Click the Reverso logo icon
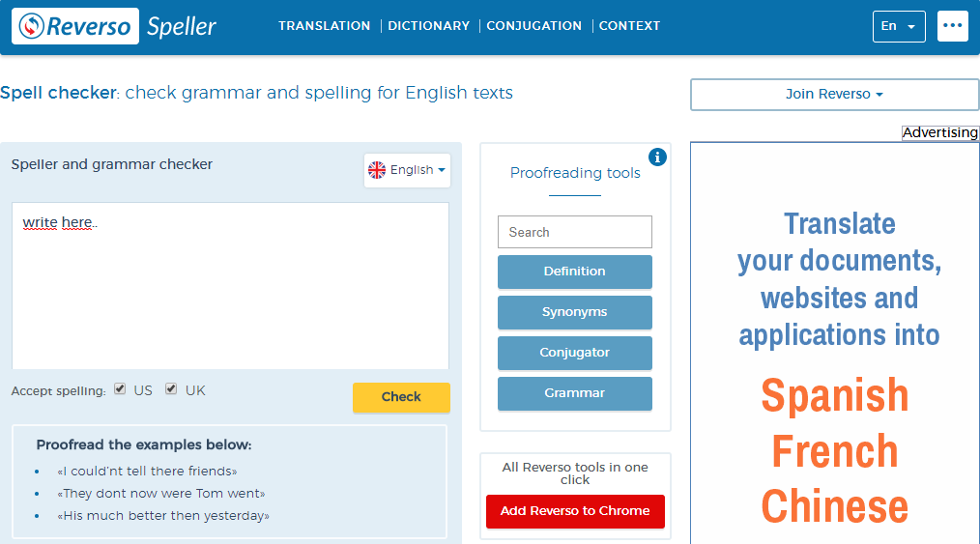 (75, 26)
